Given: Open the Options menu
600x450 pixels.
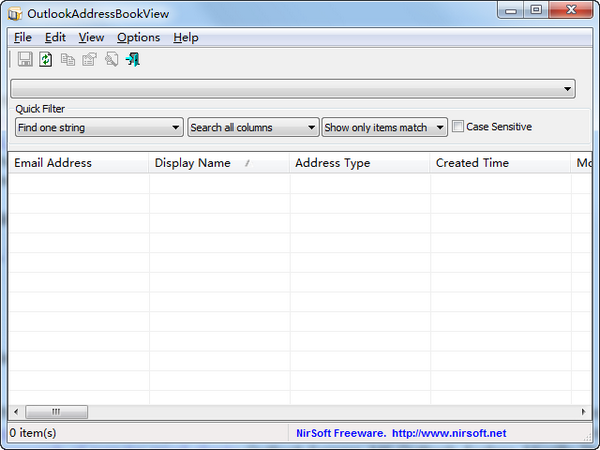Looking at the screenshot, I should 138,37.
